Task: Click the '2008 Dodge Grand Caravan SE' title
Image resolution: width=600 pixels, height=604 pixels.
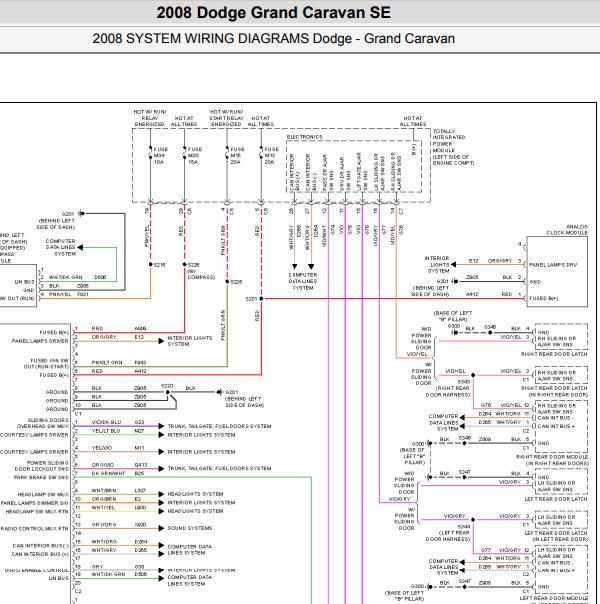Action: (273, 13)
